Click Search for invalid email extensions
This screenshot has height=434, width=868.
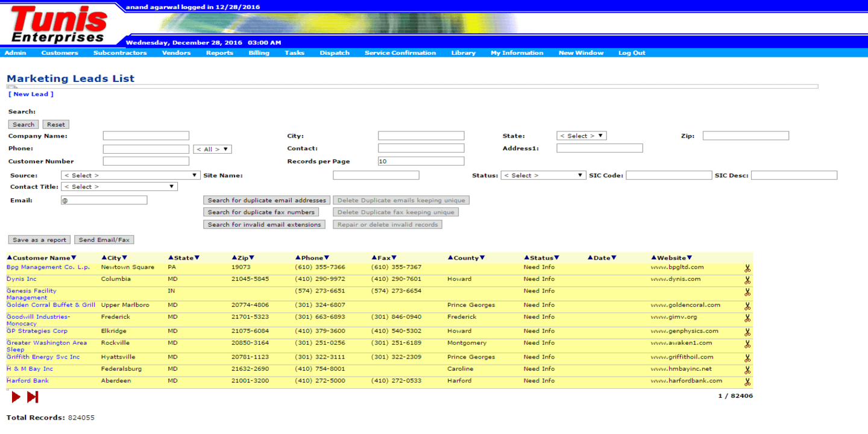coord(264,224)
